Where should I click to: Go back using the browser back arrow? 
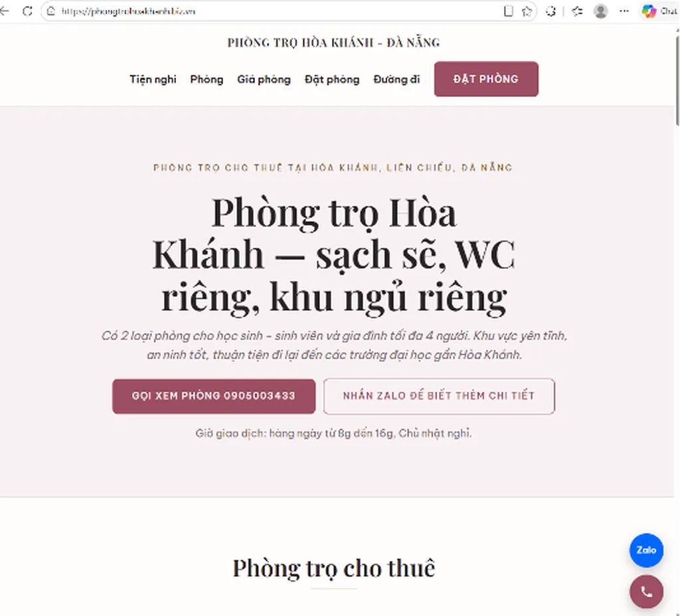(4, 11)
